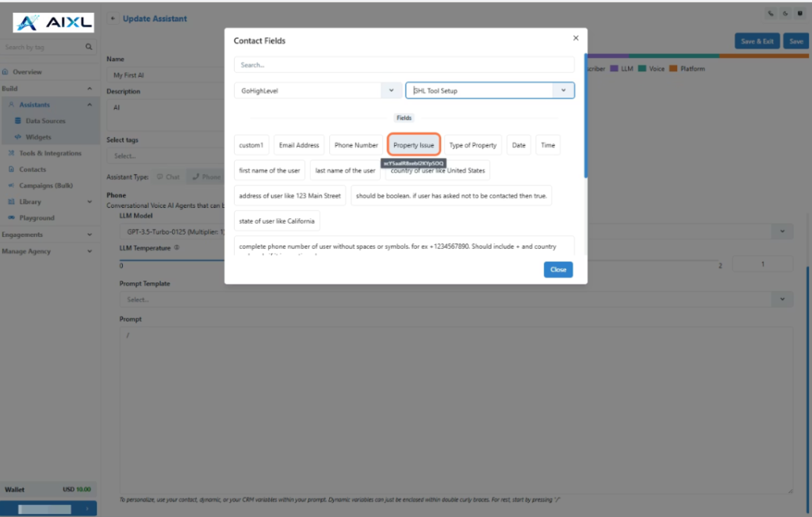Click the search magnifier in sidebar
This screenshot has width=812, height=517.
(x=89, y=48)
